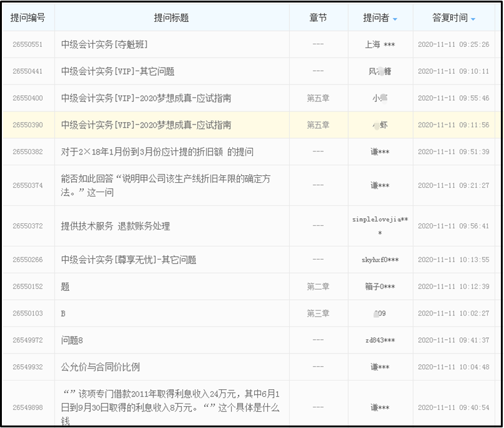This screenshot has width=504, height=428.
Task: Click reply time 2020-11-11 10:12:39
Action: 453,287
